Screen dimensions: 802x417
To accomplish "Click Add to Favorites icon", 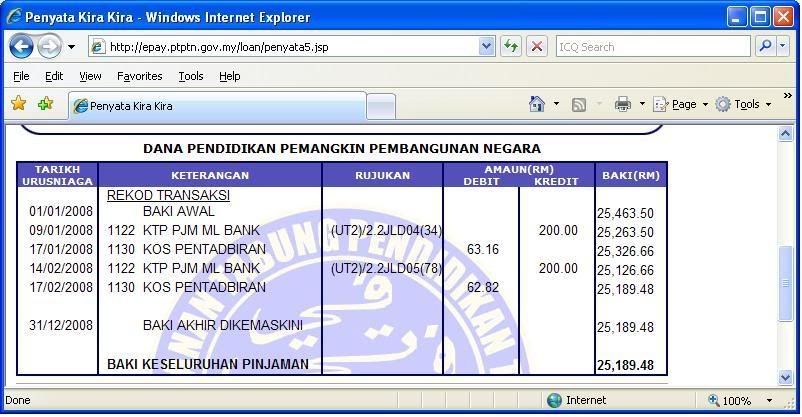I will point(45,104).
